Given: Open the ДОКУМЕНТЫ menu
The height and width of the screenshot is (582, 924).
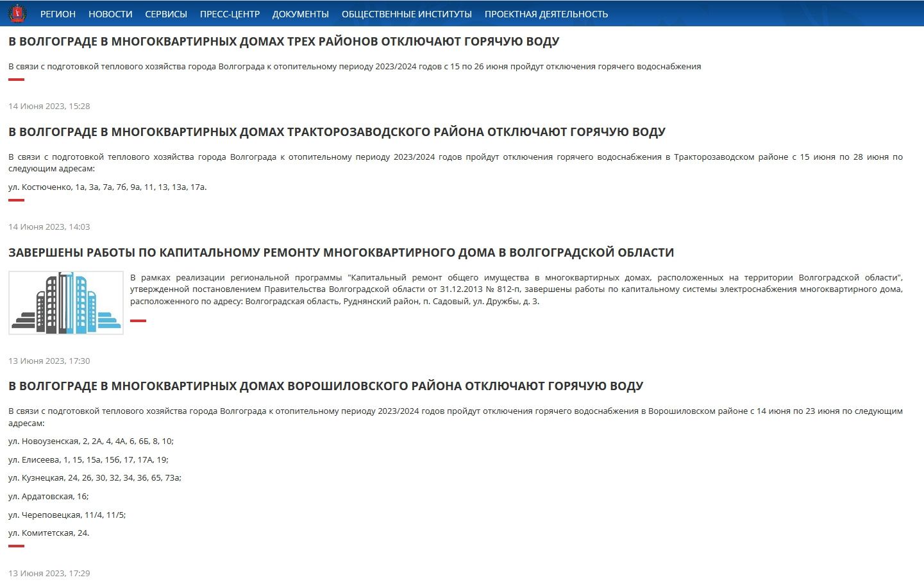Looking at the screenshot, I should [x=300, y=14].
